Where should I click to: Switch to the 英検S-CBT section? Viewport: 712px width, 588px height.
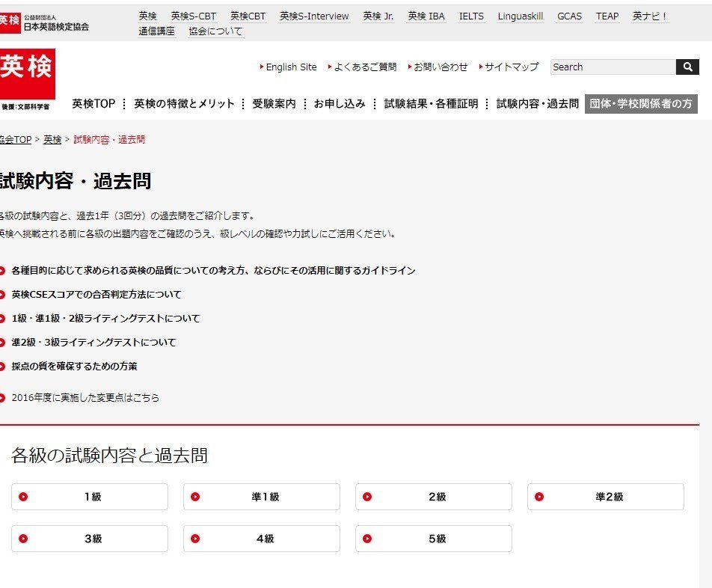[x=191, y=15]
